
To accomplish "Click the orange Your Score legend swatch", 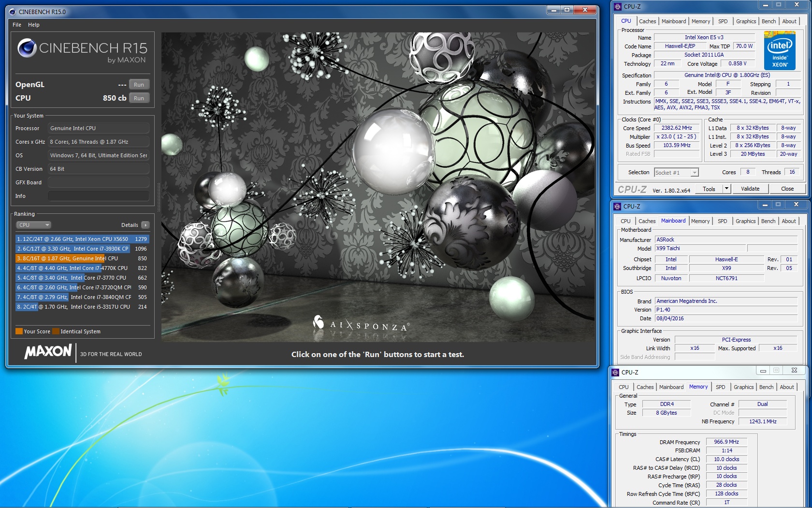I will (19, 331).
